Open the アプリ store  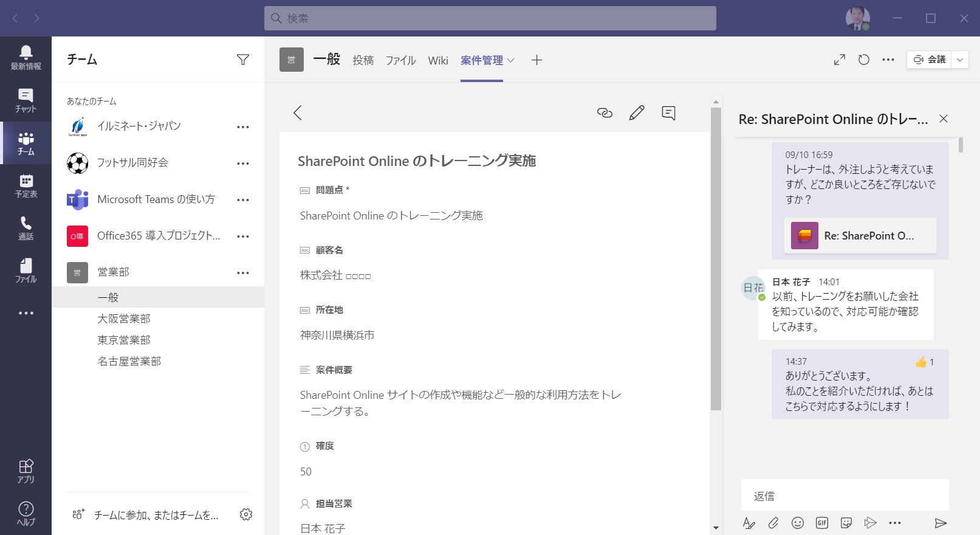pyautogui.click(x=26, y=471)
